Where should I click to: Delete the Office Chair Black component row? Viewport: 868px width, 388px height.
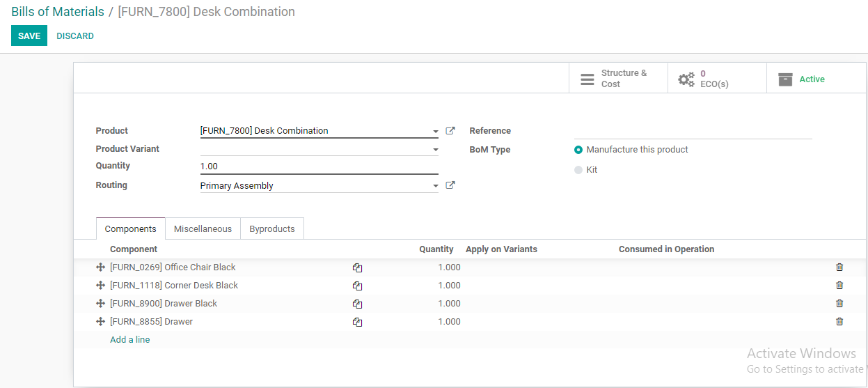coord(839,267)
